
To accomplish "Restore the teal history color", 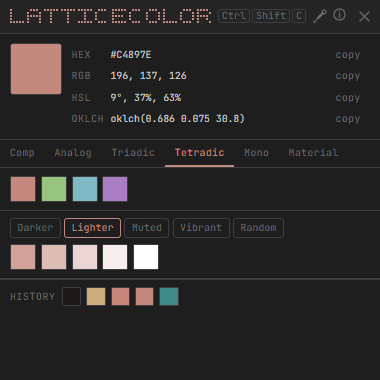I will 169,297.
